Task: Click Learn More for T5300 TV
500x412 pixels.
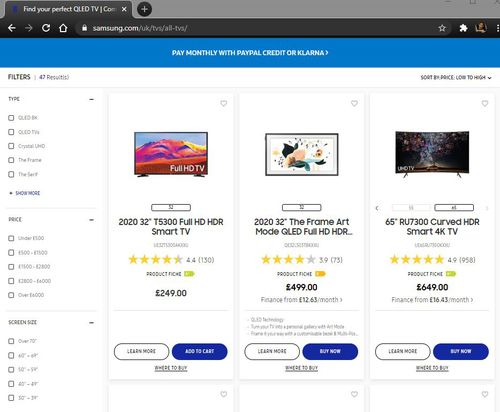Action: [x=141, y=351]
